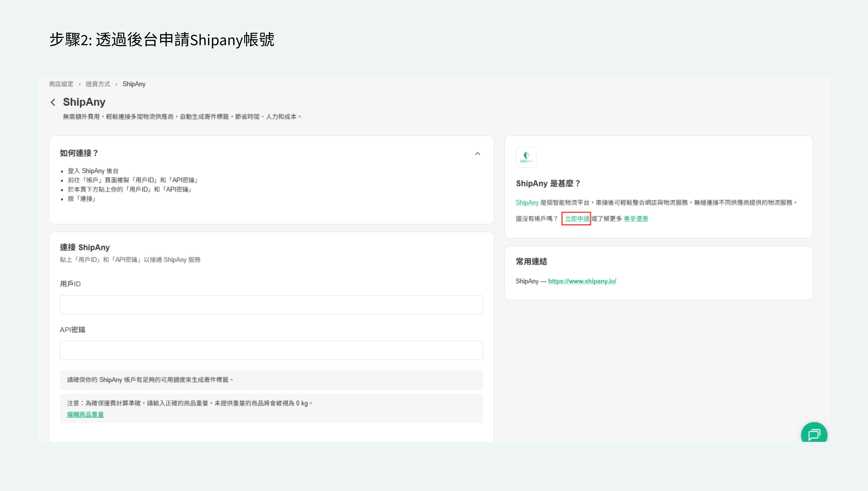Click the 常用連結 card heading
The image size is (868, 491).
pos(531,261)
